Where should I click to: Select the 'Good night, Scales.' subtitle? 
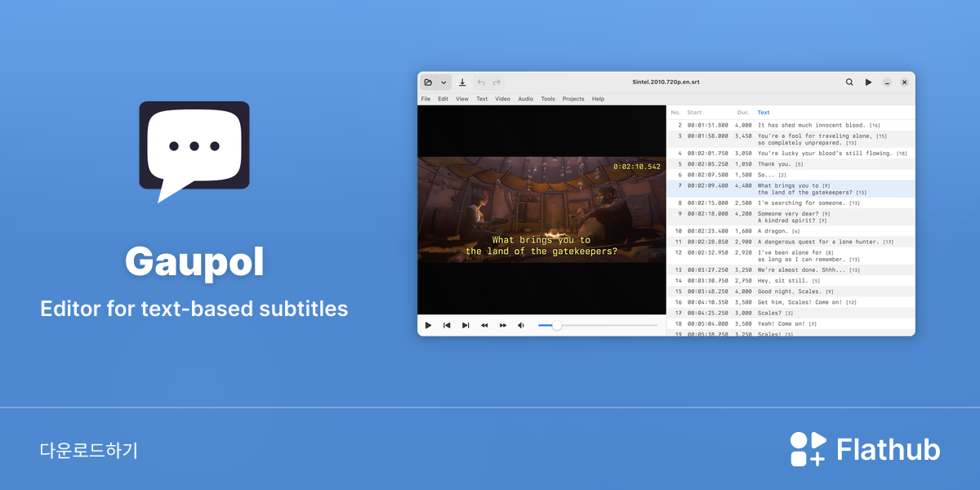pyautogui.click(x=791, y=292)
